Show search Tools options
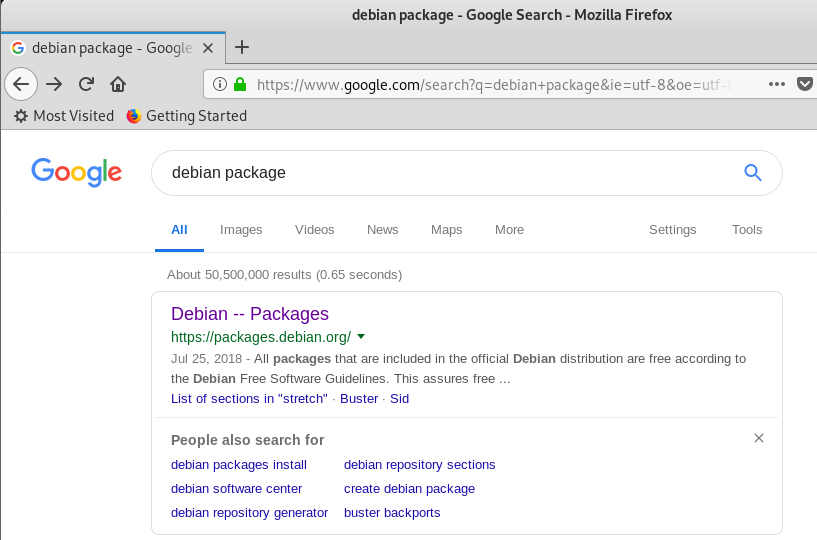The image size is (817, 540). tap(747, 230)
